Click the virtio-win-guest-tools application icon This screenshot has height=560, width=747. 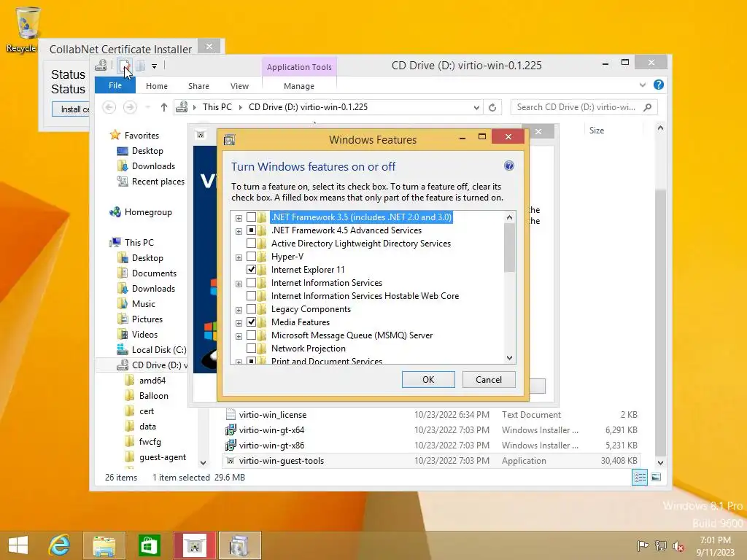click(x=231, y=461)
